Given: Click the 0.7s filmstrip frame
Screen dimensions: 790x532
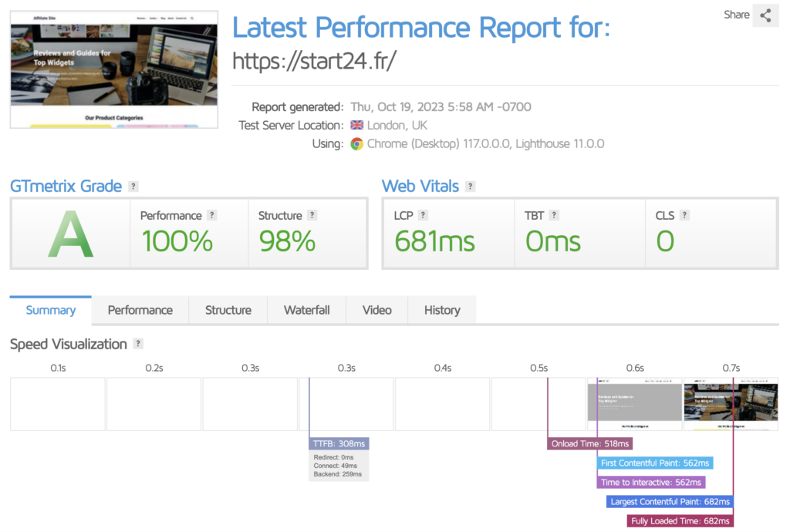Looking at the screenshot, I should click(731, 404).
